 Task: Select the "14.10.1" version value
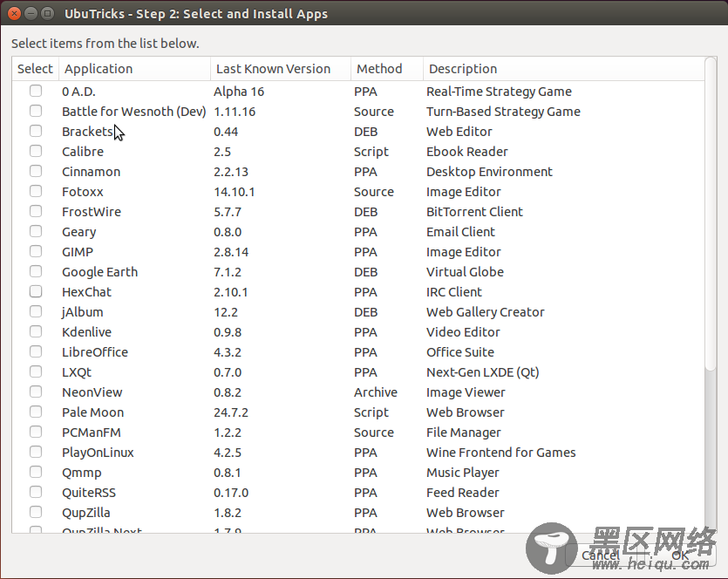point(234,192)
